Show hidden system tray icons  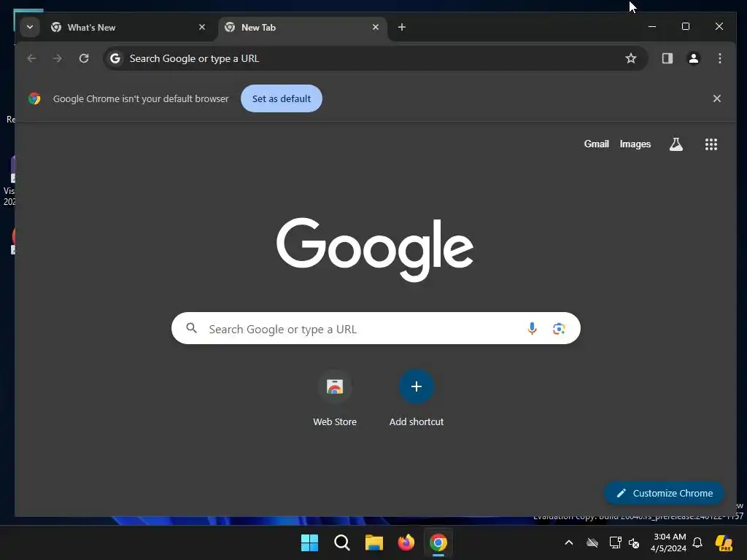point(569,542)
